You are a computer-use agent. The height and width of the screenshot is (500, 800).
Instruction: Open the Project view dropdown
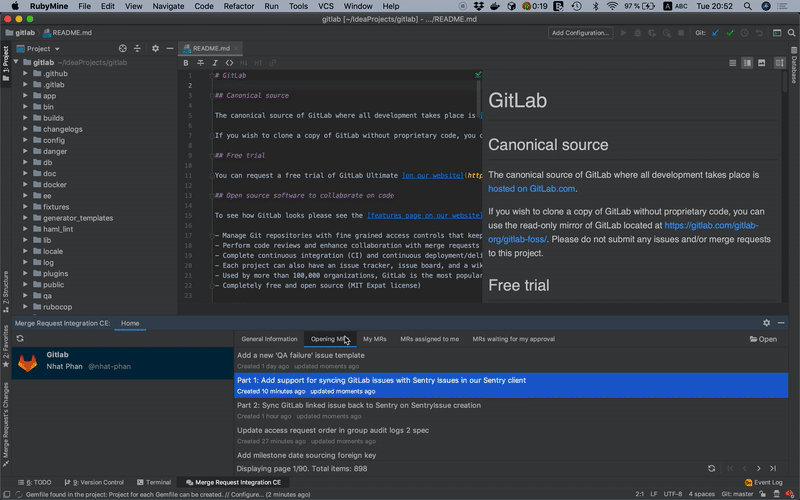38,48
